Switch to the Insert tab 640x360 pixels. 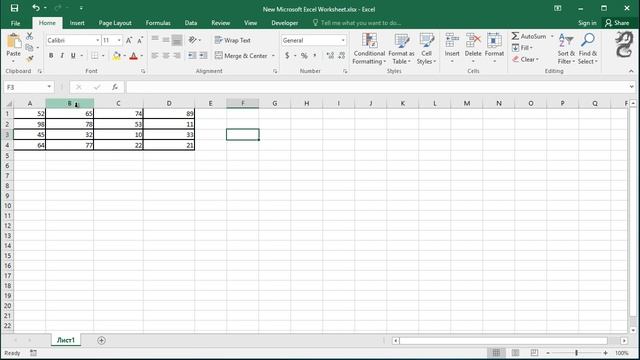(77, 23)
